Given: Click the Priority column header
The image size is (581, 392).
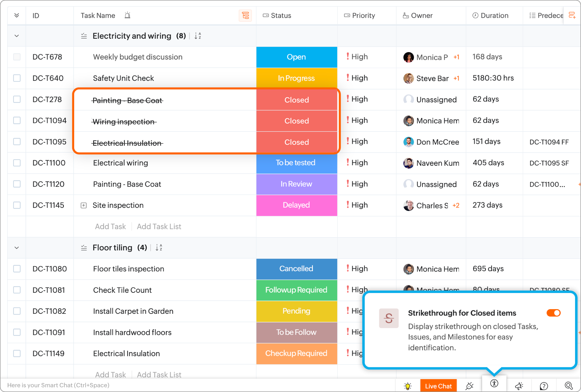Looking at the screenshot, I should 363,15.
